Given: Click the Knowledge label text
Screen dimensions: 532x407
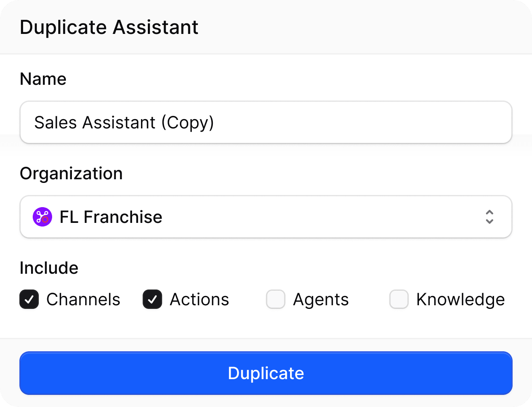Looking at the screenshot, I should [x=461, y=299].
